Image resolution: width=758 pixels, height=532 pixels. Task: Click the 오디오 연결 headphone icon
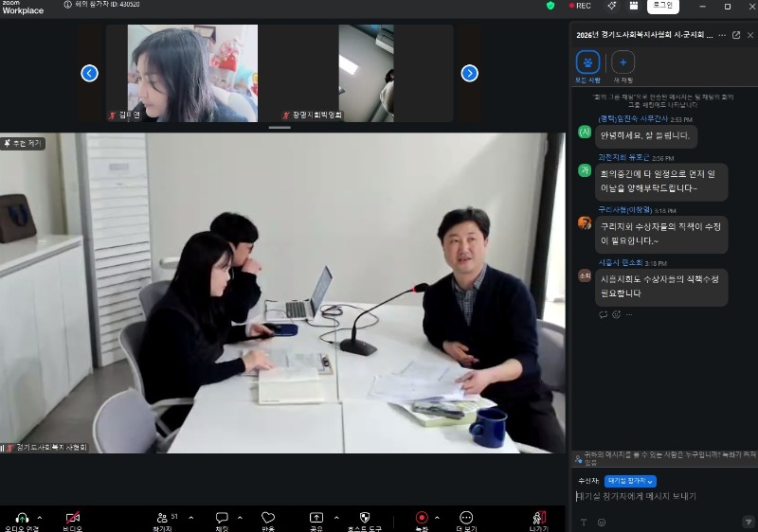[22, 518]
